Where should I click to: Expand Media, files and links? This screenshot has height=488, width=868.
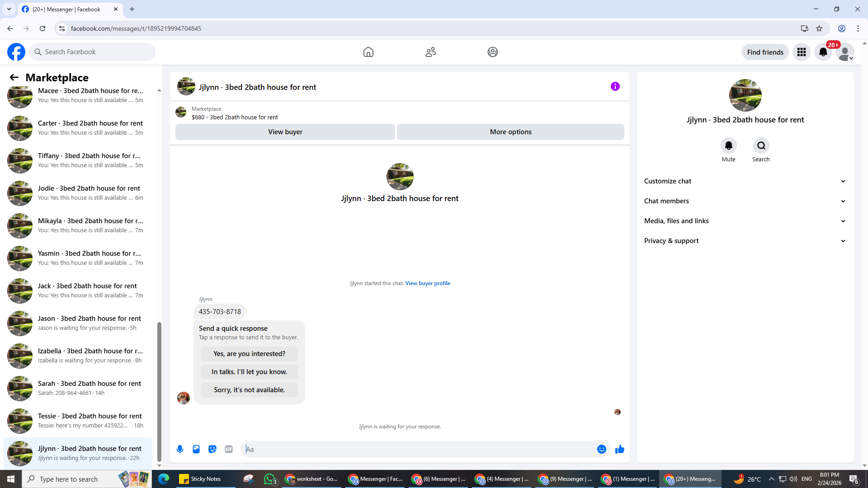(745, 221)
